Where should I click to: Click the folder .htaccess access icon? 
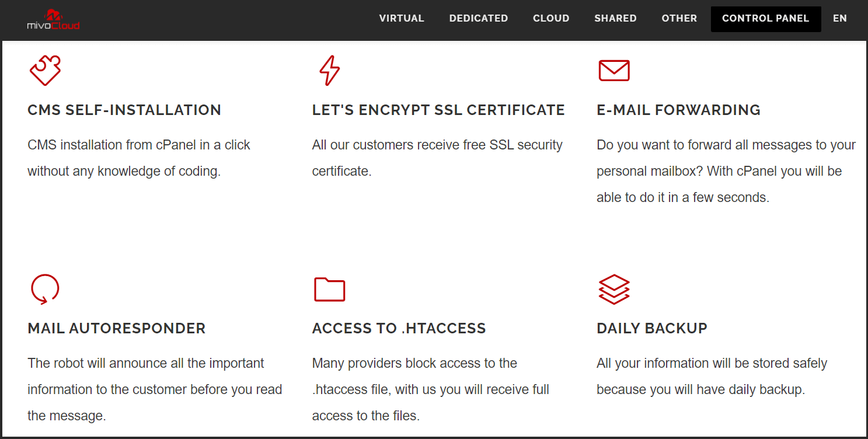(329, 289)
